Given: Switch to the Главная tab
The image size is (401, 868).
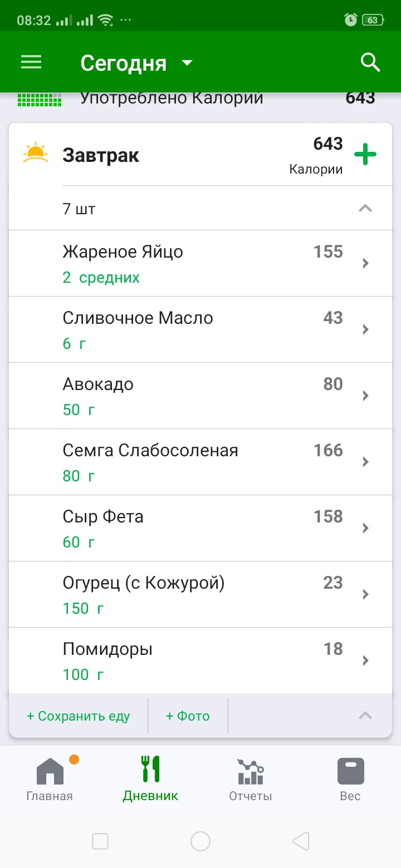Looking at the screenshot, I should 50,779.
